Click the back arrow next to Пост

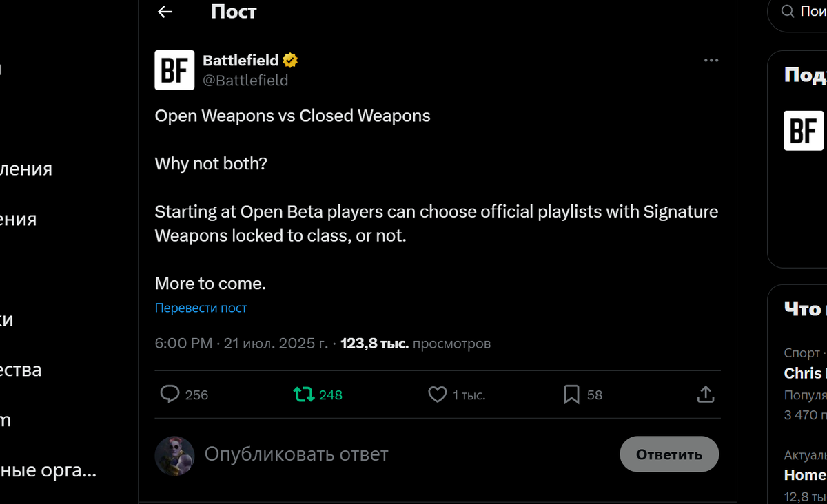pyautogui.click(x=163, y=12)
